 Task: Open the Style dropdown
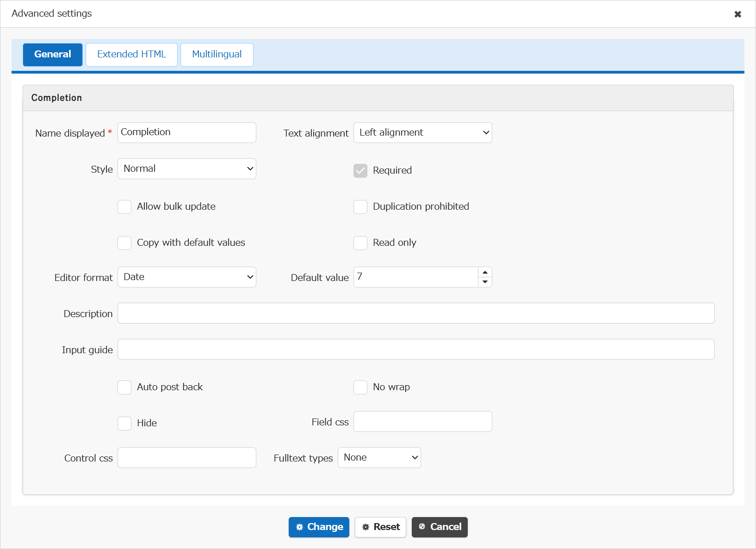pos(187,168)
